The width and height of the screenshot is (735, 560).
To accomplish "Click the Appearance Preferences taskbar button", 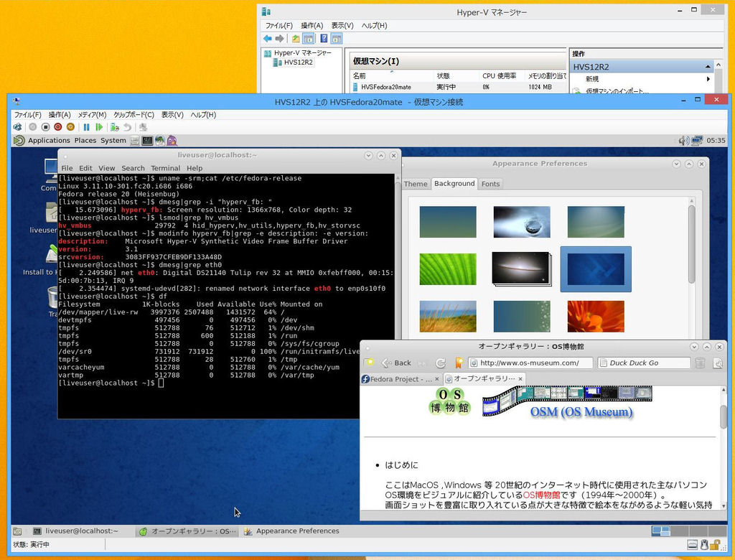I will 293,531.
